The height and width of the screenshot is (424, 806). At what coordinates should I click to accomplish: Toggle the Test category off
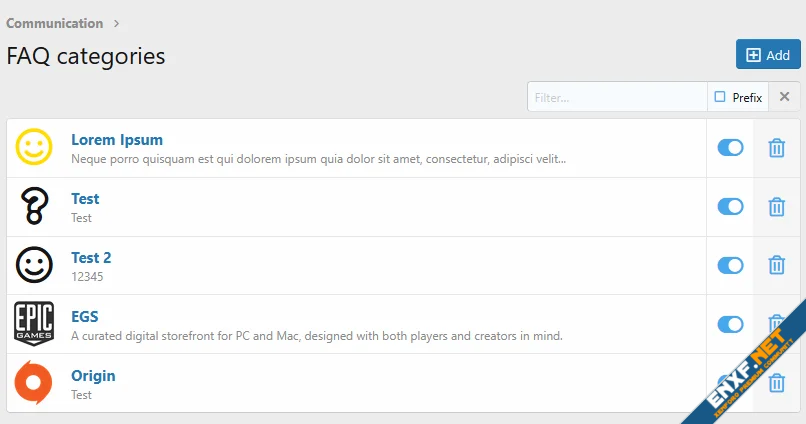(730, 207)
